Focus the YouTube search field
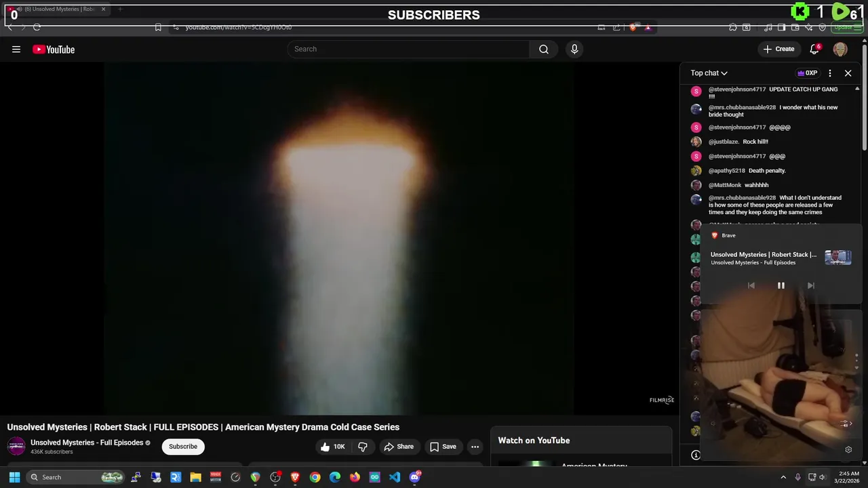Image resolution: width=868 pixels, height=488 pixels. (x=409, y=49)
